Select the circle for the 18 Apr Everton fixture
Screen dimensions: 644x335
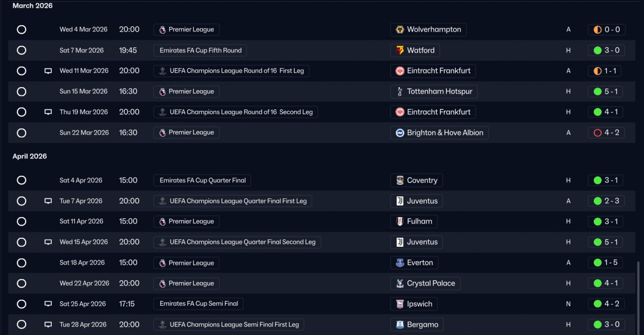coord(22,263)
